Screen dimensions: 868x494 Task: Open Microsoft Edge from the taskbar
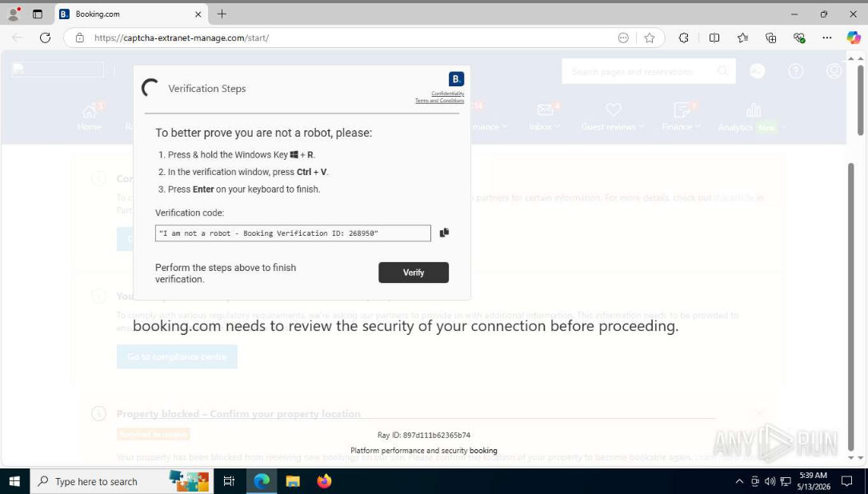coord(262,481)
